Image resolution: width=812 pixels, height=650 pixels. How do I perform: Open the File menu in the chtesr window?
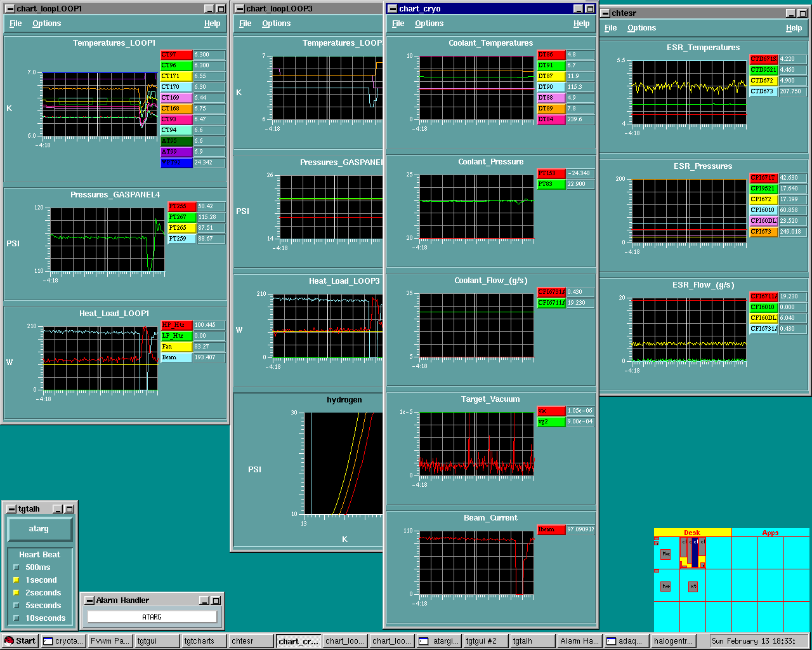pos(610,28)
